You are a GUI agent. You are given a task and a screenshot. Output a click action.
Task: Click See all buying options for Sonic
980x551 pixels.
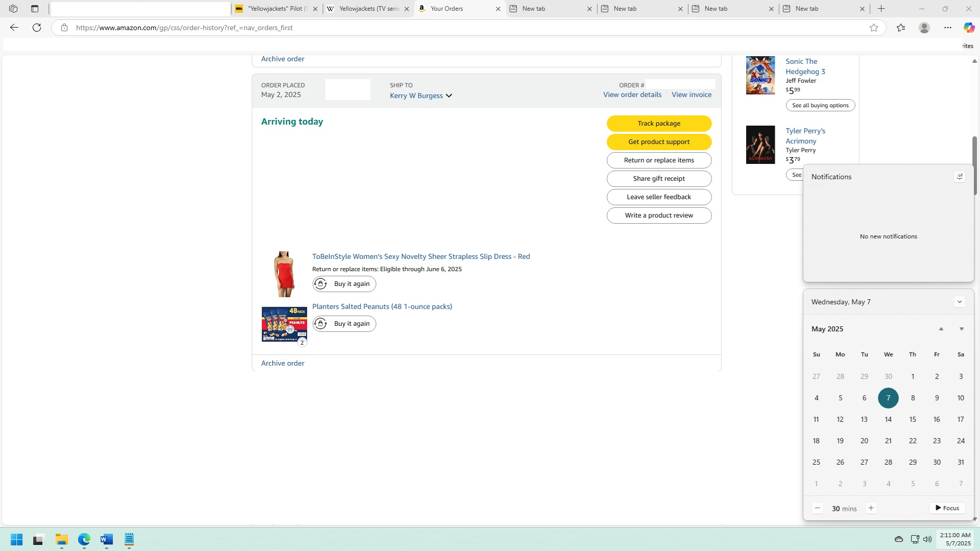820,105
